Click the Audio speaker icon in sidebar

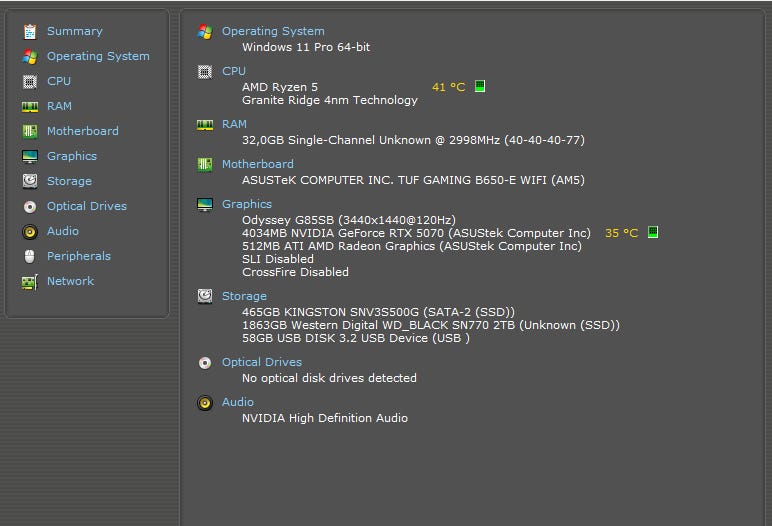point(30,231)
